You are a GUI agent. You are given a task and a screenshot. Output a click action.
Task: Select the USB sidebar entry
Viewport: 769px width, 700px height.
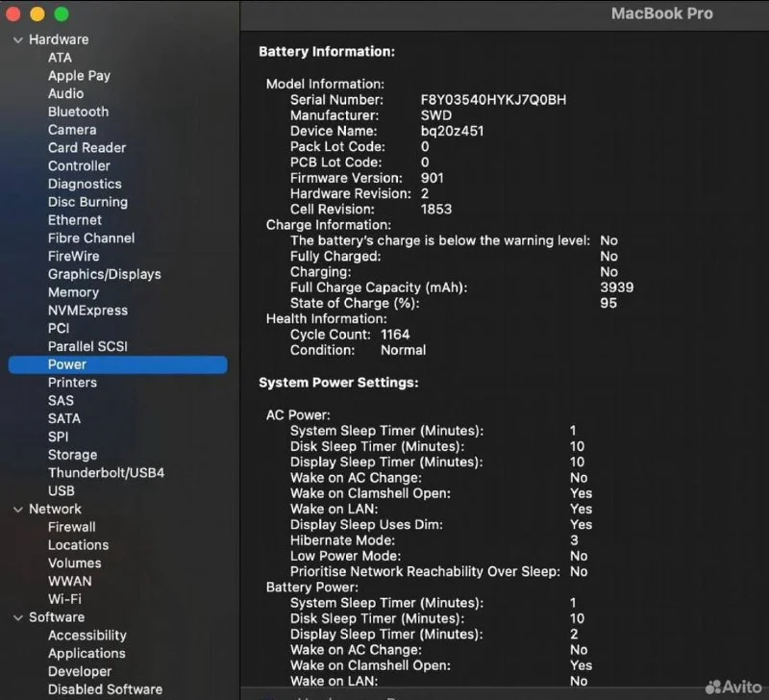61,491
